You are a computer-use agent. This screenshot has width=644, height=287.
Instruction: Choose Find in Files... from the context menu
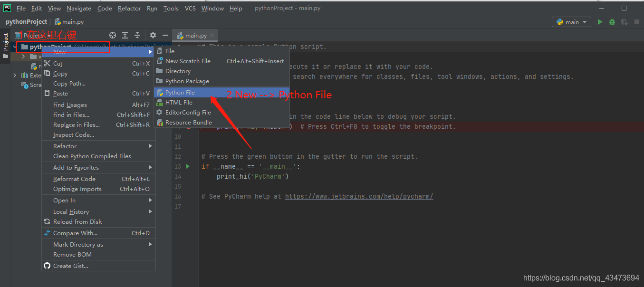(x=98, y=115)
